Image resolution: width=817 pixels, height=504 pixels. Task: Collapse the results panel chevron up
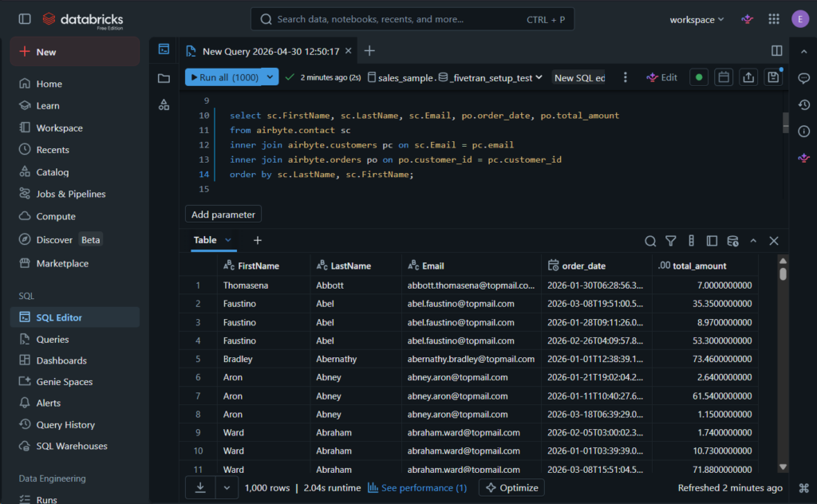(x=753, y=241)
